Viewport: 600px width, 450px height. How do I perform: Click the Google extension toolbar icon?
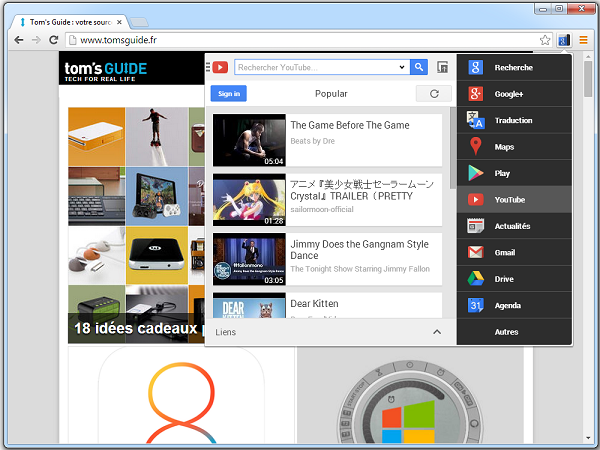point(564,40)
